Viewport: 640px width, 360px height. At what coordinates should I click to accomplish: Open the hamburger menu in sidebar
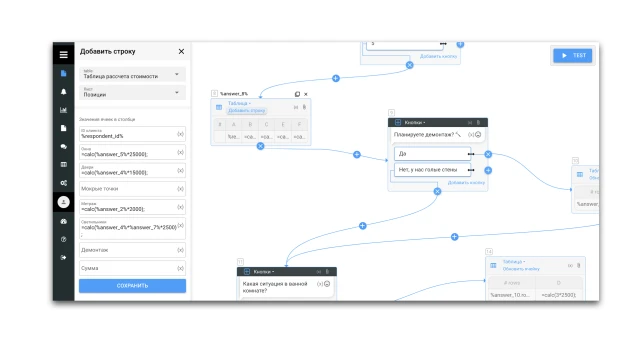coord(64,54)
